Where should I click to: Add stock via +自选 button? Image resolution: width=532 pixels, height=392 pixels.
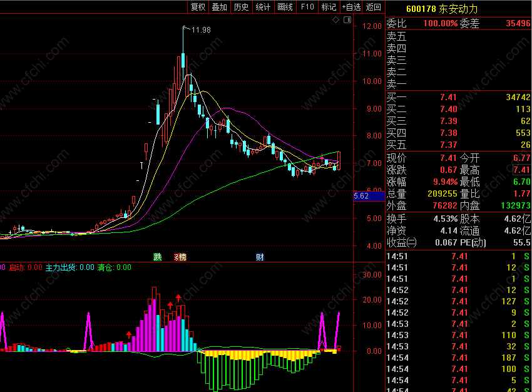tap(351, 7)
